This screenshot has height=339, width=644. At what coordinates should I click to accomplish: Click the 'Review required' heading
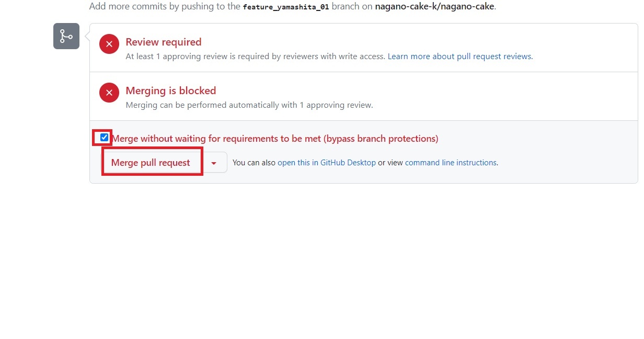[x=163, y=42]
